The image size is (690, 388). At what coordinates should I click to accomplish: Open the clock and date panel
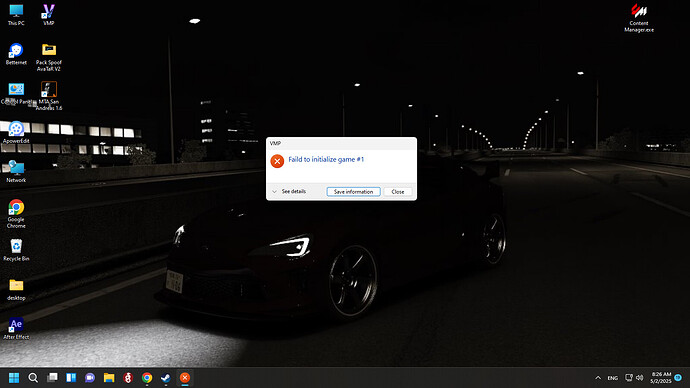(x=661, y=378)
